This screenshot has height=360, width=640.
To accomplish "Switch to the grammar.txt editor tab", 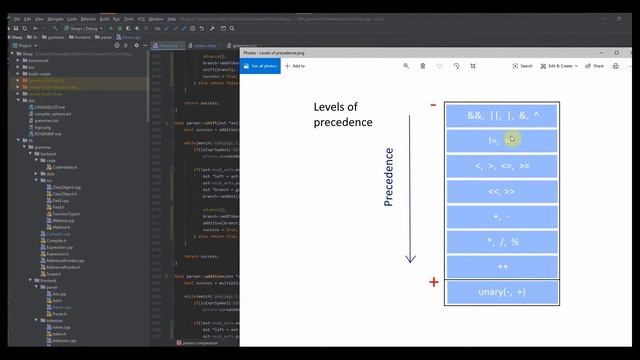I will pos(242,45).
